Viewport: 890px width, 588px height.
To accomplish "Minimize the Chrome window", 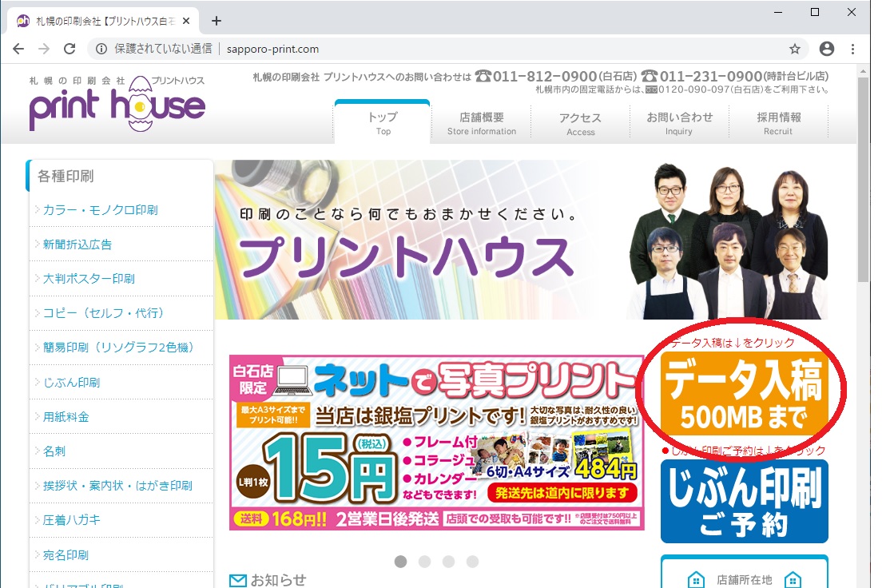I will (778, 12).
